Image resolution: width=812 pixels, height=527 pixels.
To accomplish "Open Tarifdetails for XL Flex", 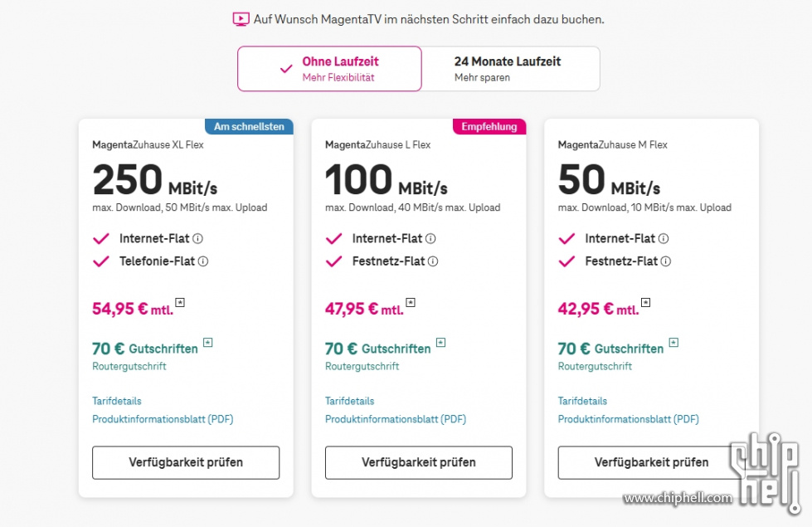I will [x=116, y=401].
